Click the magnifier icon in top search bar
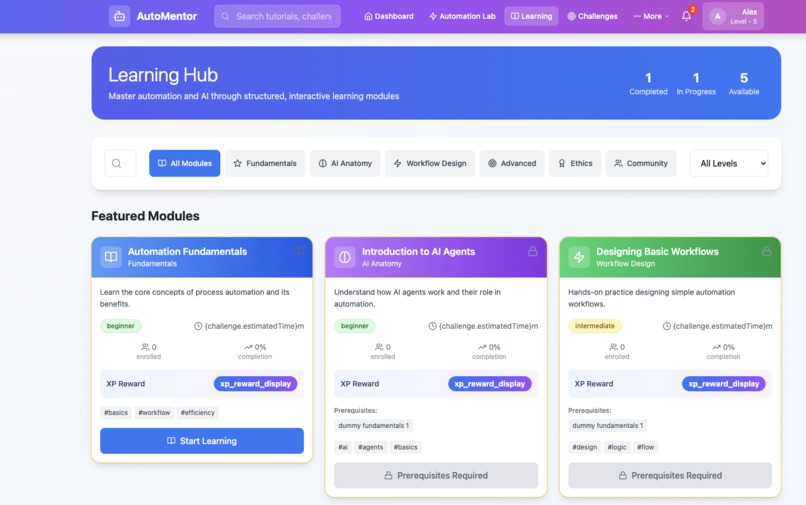Screen dimensions: 806x505 coord(225,16)
